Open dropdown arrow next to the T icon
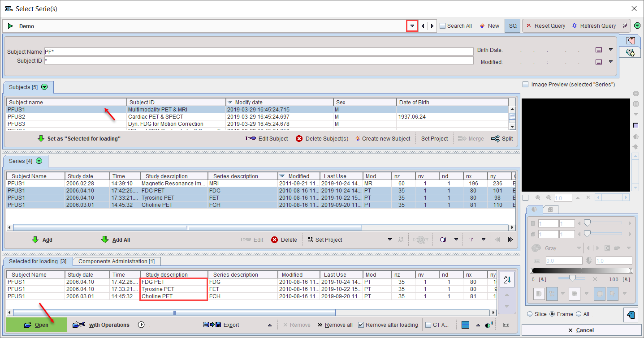Image resolution: width=644 pixels, height=338 pixels. 484,240
